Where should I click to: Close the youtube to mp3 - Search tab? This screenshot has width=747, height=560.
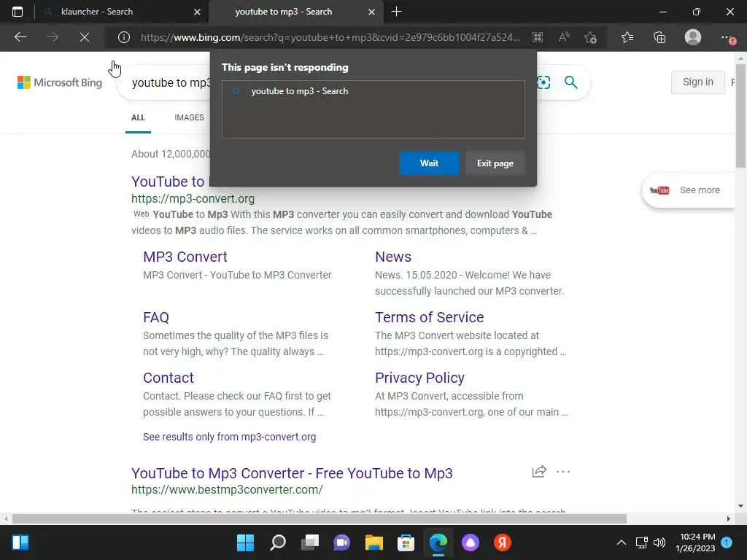coord(371,12)
